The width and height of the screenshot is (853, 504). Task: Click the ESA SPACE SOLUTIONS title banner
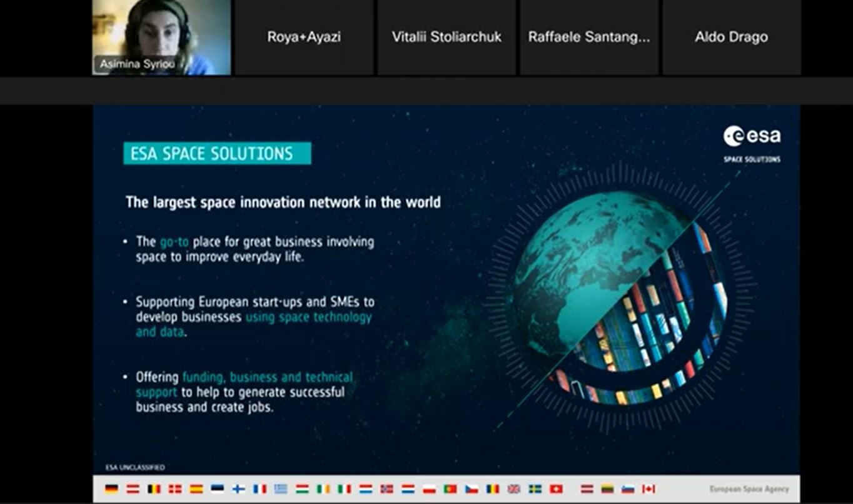(x=217, y=153)
